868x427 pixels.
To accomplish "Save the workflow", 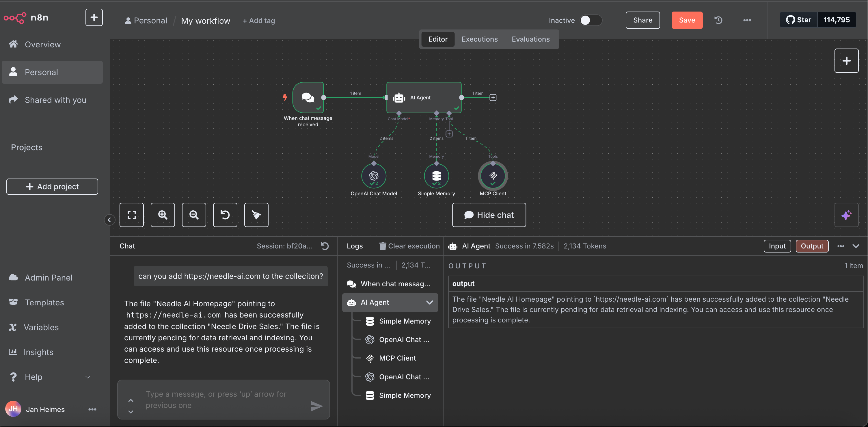I will tap(686, 20).
